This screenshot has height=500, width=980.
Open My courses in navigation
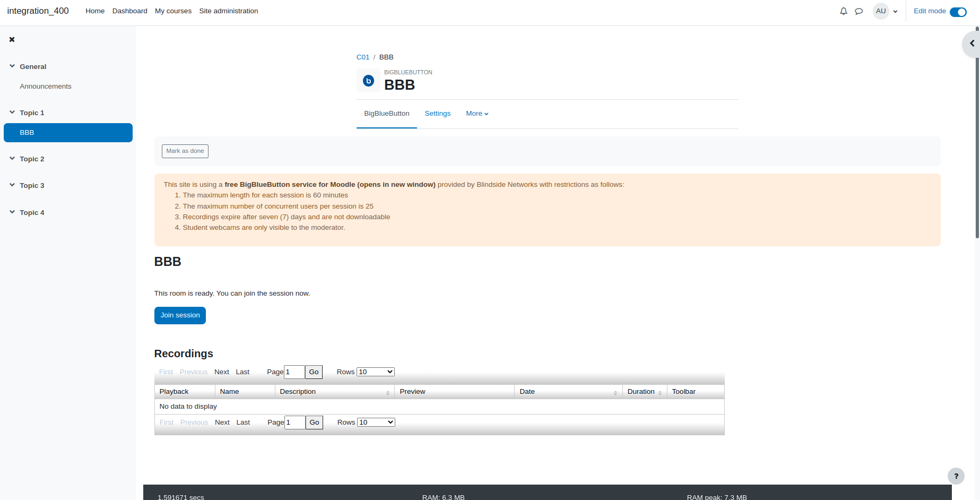coord(173,11)
